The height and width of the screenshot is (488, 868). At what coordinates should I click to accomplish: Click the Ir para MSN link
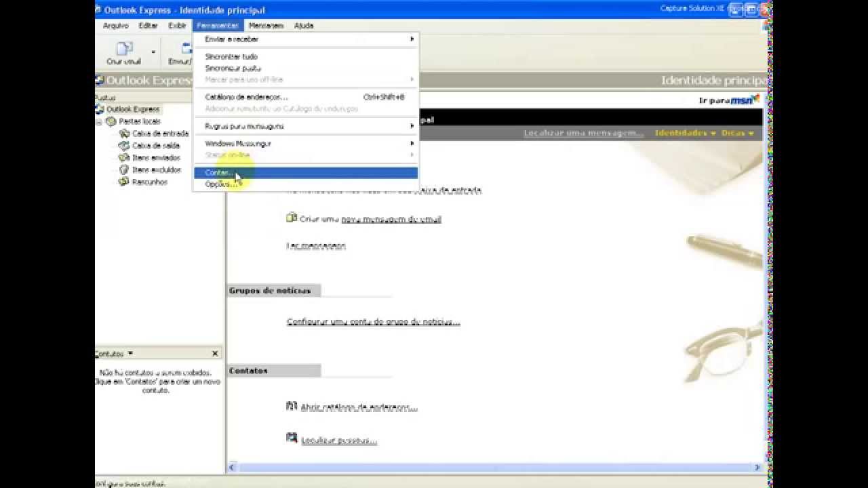pyautogui.click(x=729, y=100)
